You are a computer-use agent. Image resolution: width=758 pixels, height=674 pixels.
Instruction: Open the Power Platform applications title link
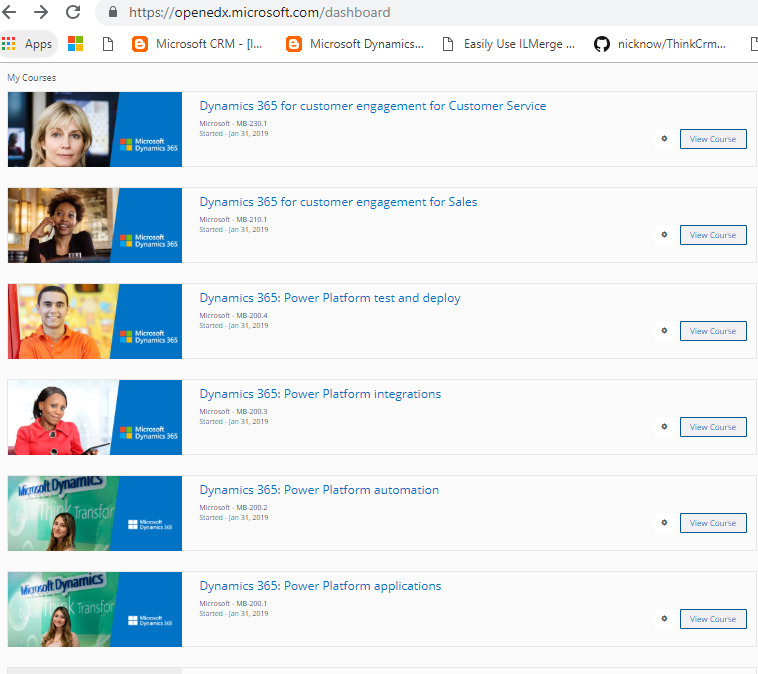(320, 586)
